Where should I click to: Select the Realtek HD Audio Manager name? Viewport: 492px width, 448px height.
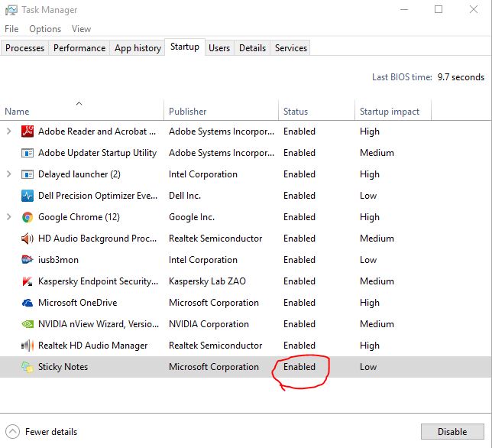pyautogui.click(x=93, y=346)
